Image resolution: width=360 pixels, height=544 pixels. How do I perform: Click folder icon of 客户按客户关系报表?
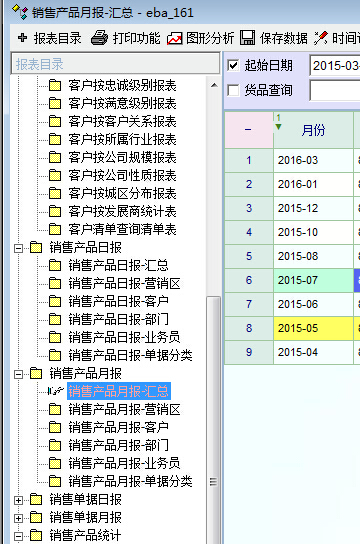tap(55, 121)
